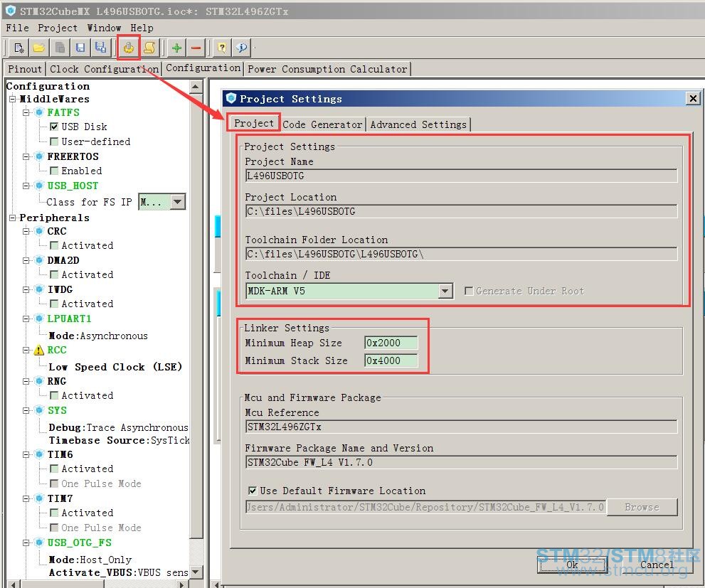The image size is (705, 588).
Task: Click the green plus toolbar icon
Action: 176,48
